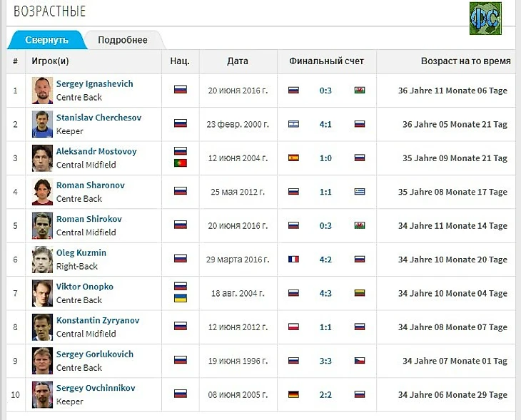The image size is (521, 420).
Task: Click the France flag in Kuzmin row
Action: coord(293,260)
